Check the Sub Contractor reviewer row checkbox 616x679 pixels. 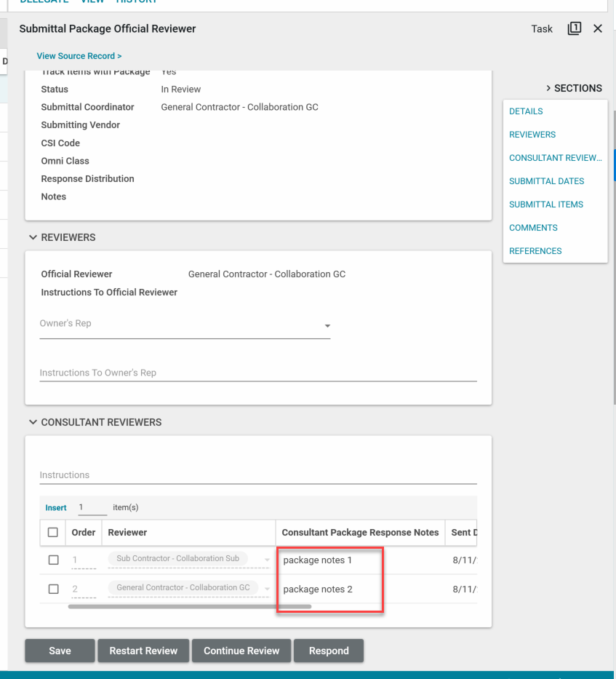click(x=53, y=560)
